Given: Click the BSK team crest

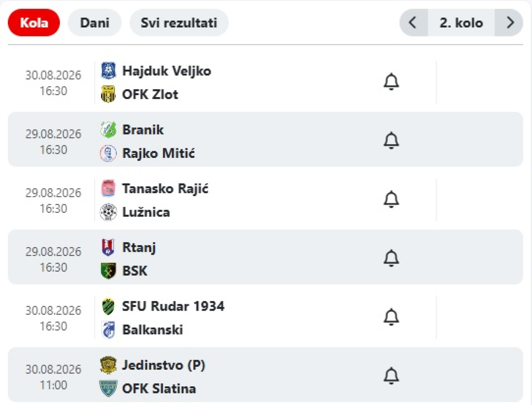Looking at the screenshot, I should (108, 271).
